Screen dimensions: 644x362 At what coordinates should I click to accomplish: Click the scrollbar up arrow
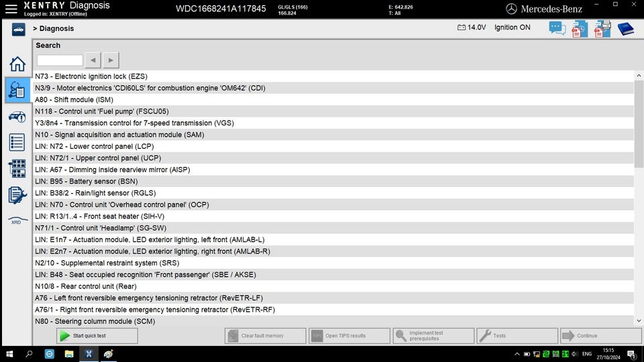639,76
